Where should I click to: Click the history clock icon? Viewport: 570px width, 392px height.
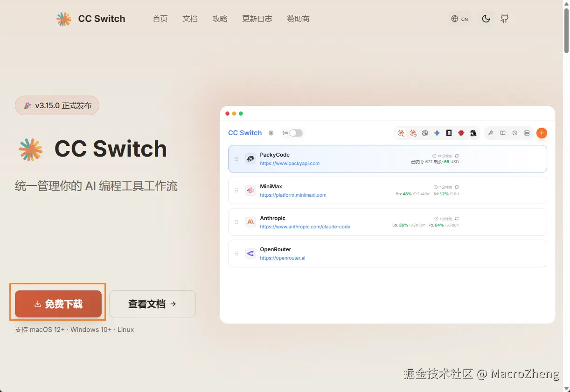click(515, 133)
